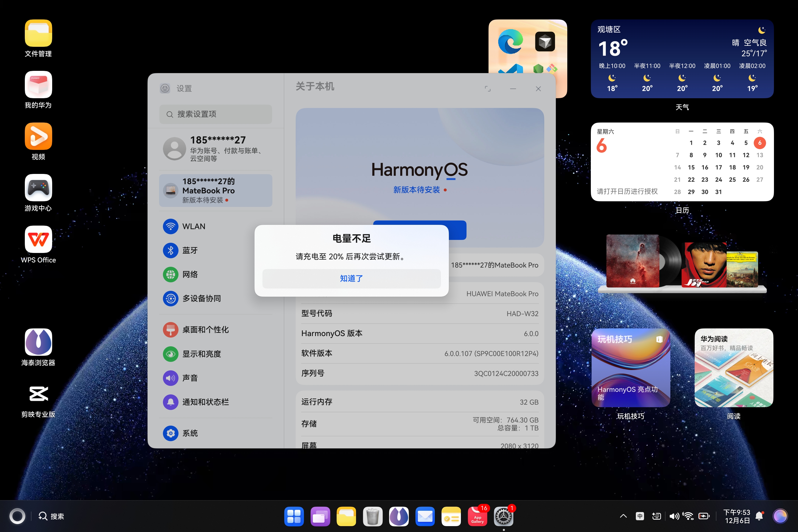Click the notification bell in the system tray
The height and width of the screenshot is (532, 798).
pyautogui.click(x=759, y=516)
